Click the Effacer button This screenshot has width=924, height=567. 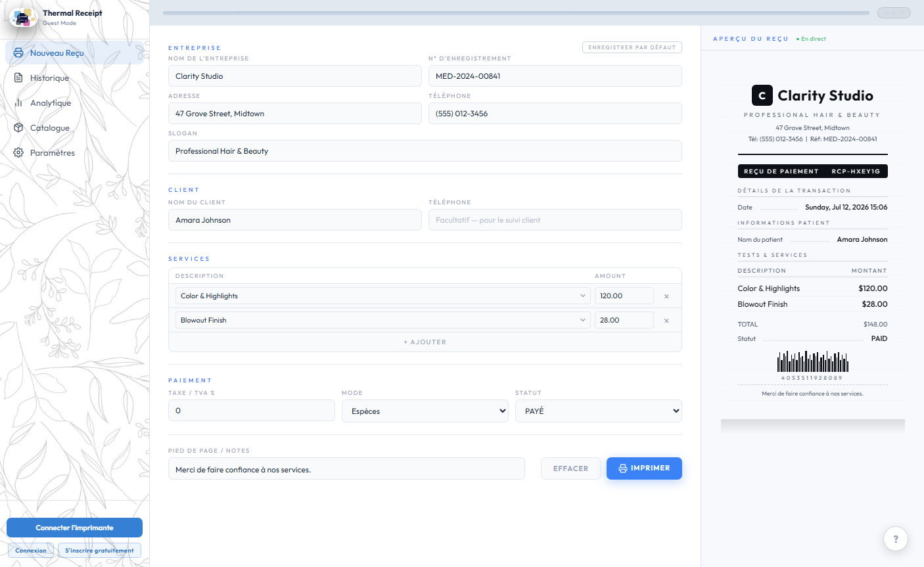click(x=571, y=468)
